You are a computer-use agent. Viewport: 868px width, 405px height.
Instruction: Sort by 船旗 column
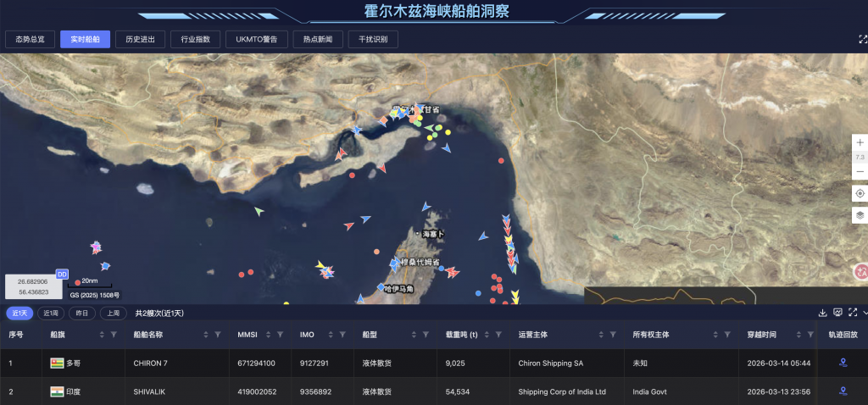pos(102,335)
